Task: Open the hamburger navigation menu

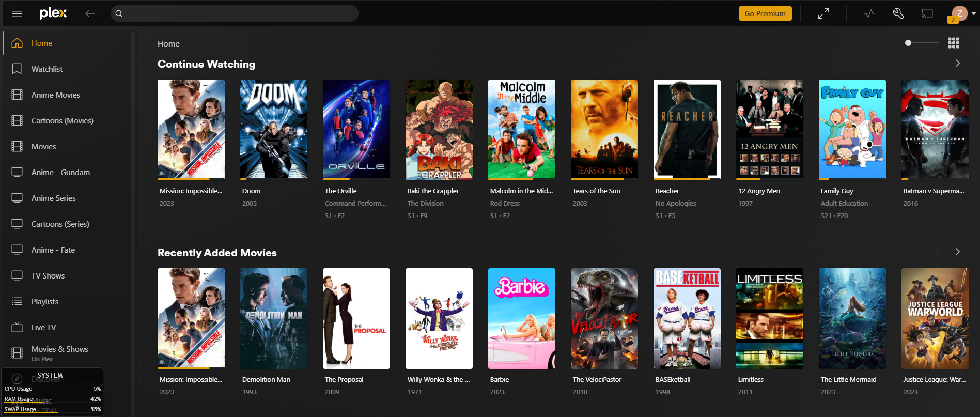Action: point(17,13)
